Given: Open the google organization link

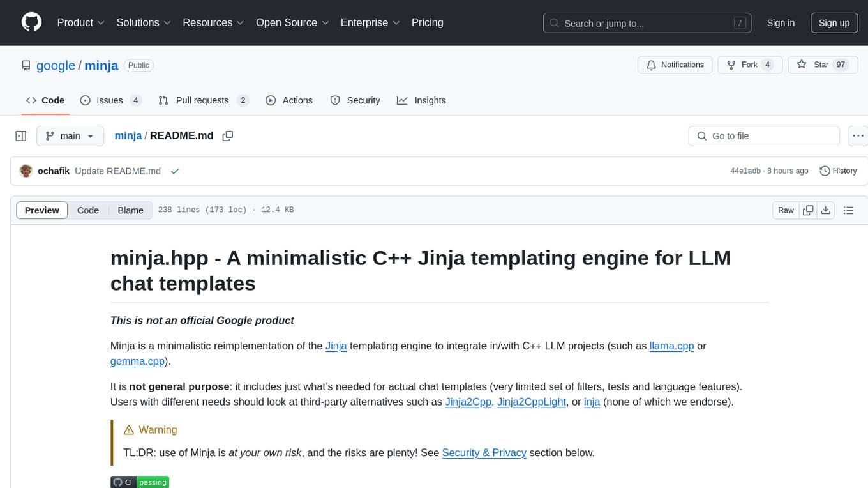Looking at the screenshot, I should (56, 65).
